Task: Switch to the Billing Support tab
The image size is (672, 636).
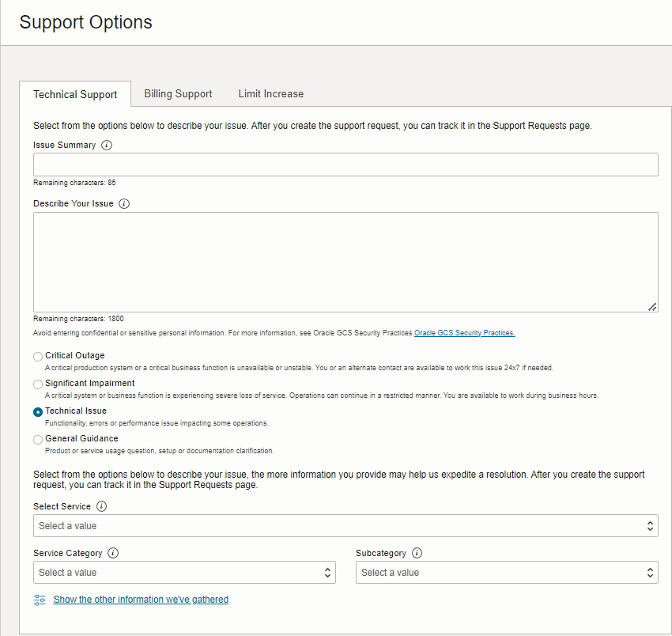Action: click(178, 94)
